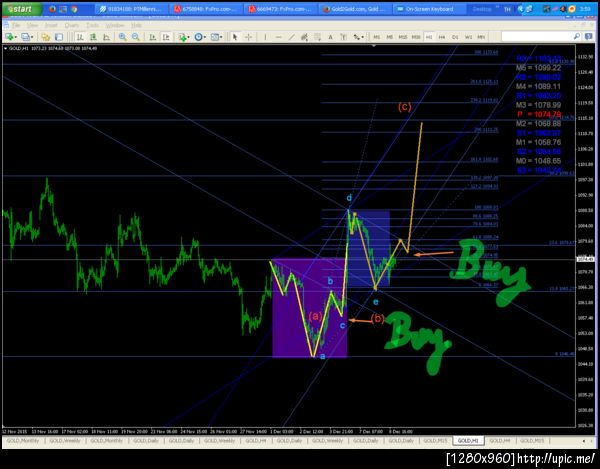Open the File menu
The image size is (600, 469).
[x=16, y=25]
